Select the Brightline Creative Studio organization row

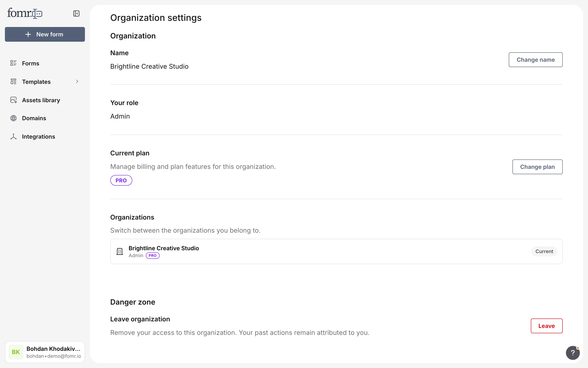(336, 251)
